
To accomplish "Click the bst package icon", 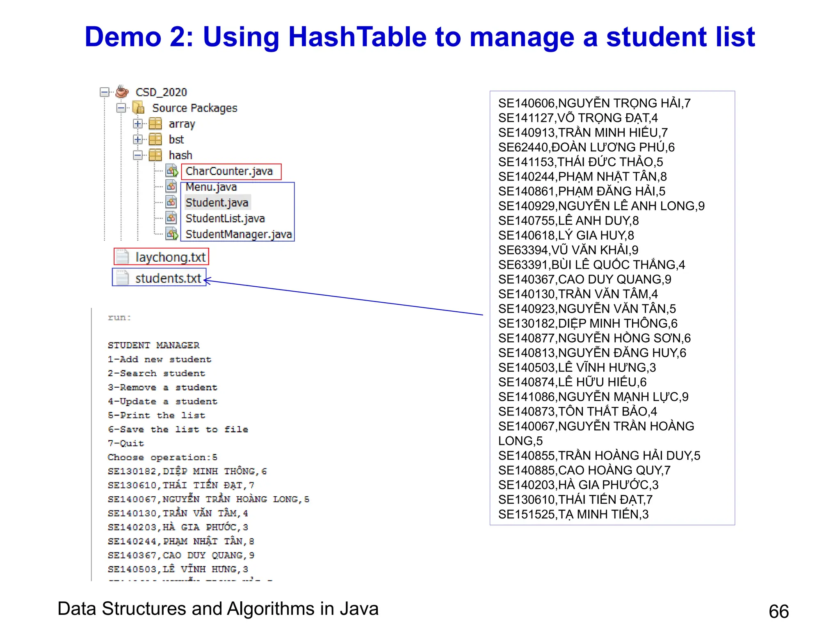I will point(155,139).
